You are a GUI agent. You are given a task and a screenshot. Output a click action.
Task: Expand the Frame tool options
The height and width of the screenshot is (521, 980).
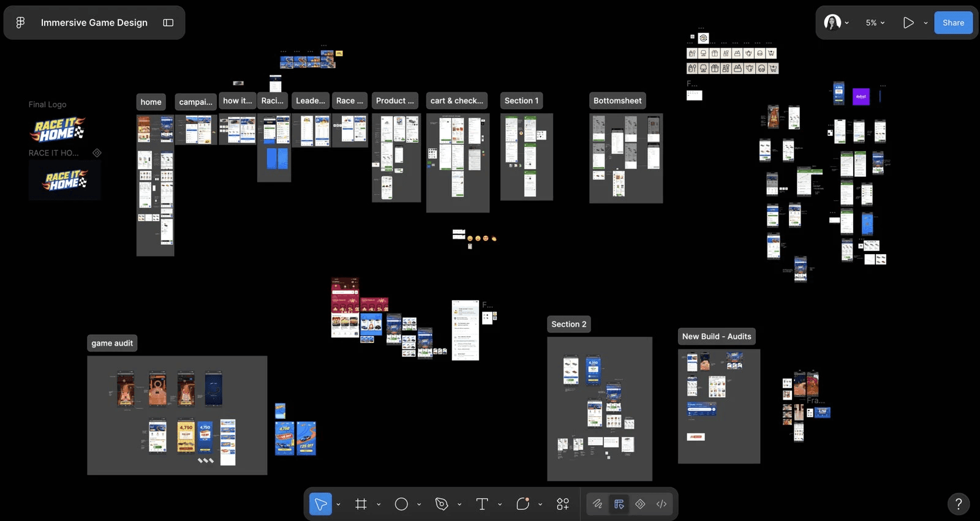point(379,504)
